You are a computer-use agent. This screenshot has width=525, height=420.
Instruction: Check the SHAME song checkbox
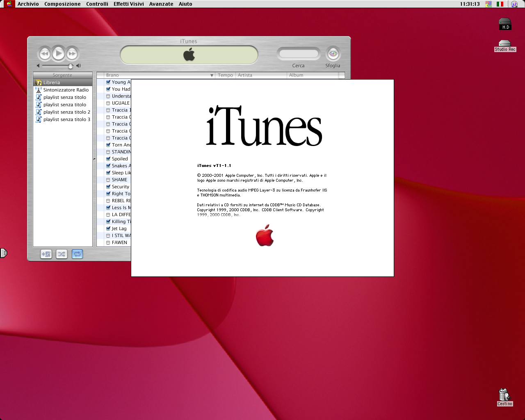108,180
